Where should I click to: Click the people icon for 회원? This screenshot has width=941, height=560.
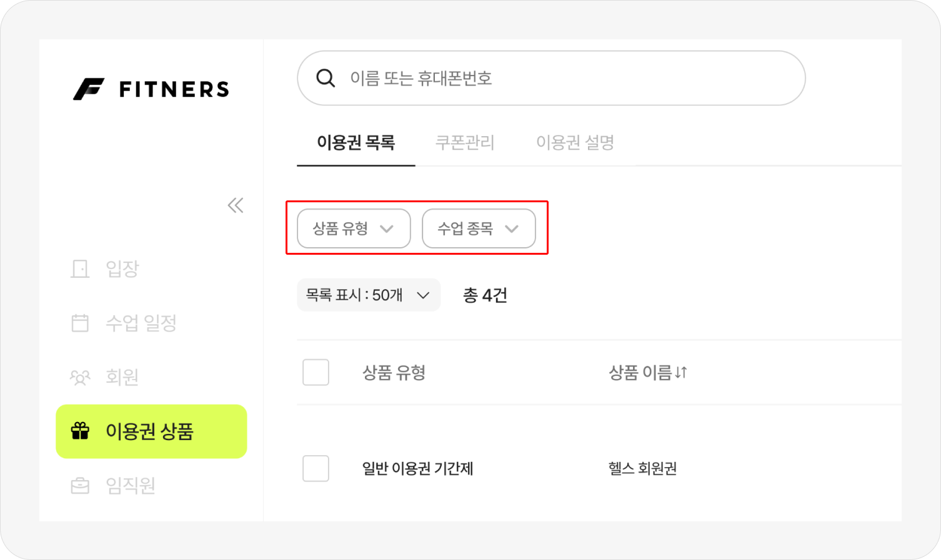click(80, 377)
